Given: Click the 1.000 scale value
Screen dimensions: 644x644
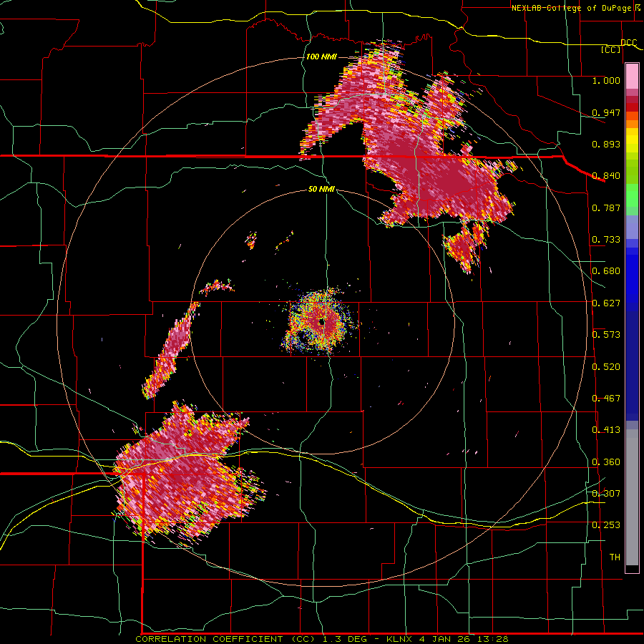Looking at the screenshot, I should 606,80.
